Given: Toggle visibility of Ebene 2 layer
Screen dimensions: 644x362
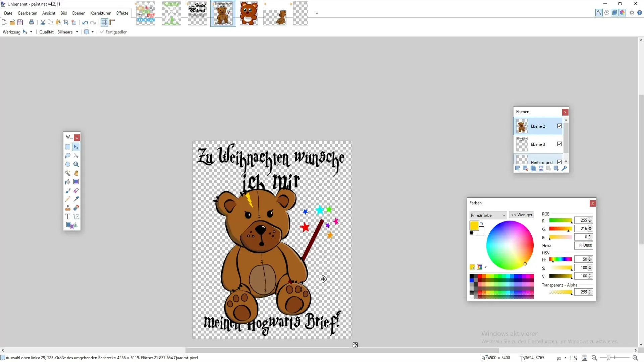Looking at the screenshot, I should (559, 126).
